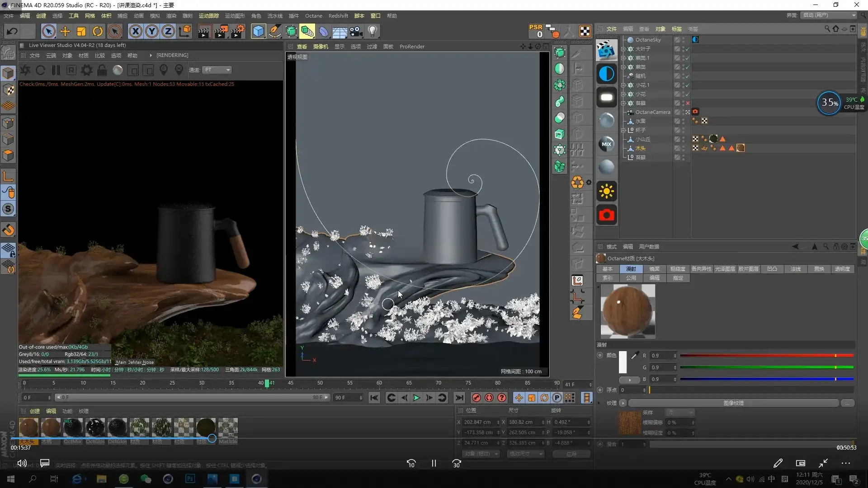This screenshot has height=488, width=868.
Task: Select the Move tool in the toolbar
Action: tap(65, 31)
